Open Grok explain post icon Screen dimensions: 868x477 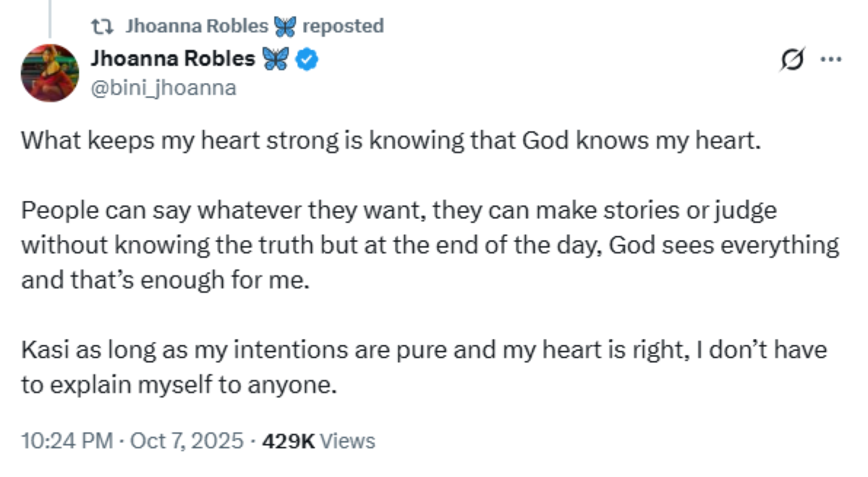coord(792,62)
